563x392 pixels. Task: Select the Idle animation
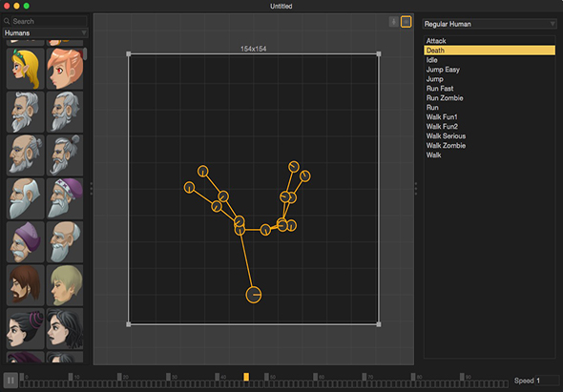(x=490, y=60)
